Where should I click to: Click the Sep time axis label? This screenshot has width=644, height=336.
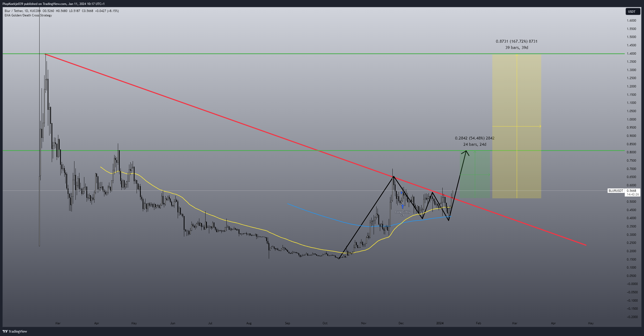pos(288,323)
